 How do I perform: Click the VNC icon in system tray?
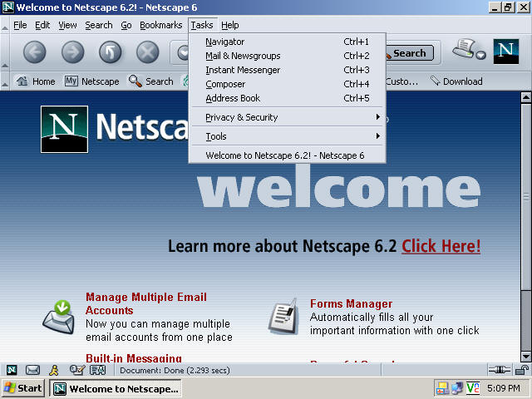click(x=473, y=388)
